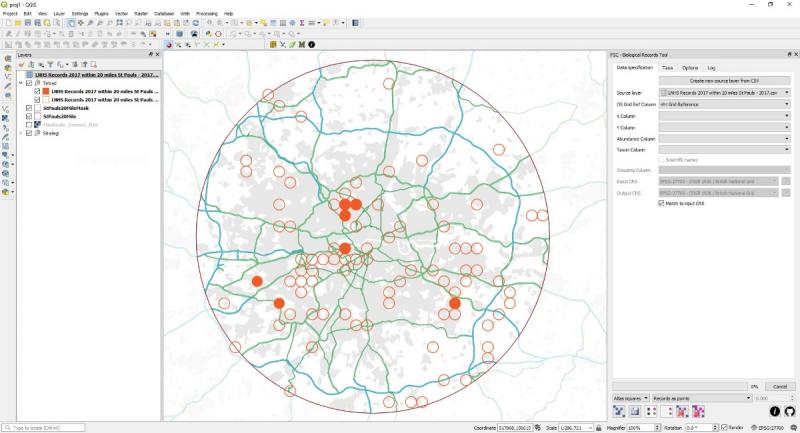Toggle visibility of the Strategi group
This screenshot has height=433, width=800.
(x=29, y=133)
